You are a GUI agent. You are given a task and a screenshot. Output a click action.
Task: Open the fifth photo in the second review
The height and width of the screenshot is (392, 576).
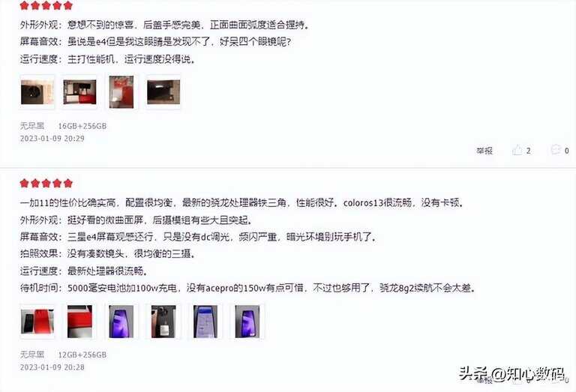[x=205, y=322]
